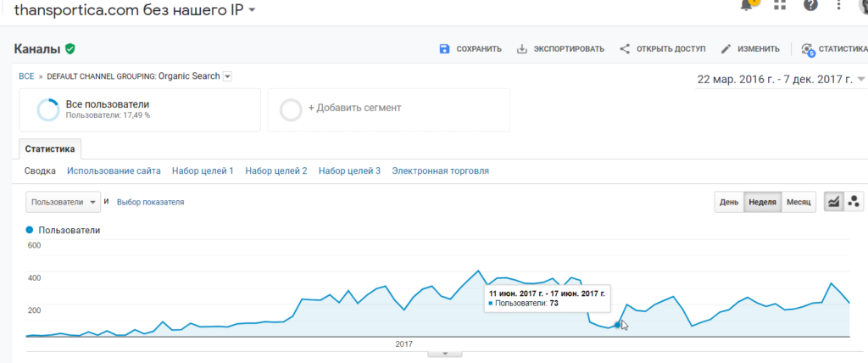Expand the annotations arrow below the chart
This screenshot has height=363, width=868.
(444, 354)
